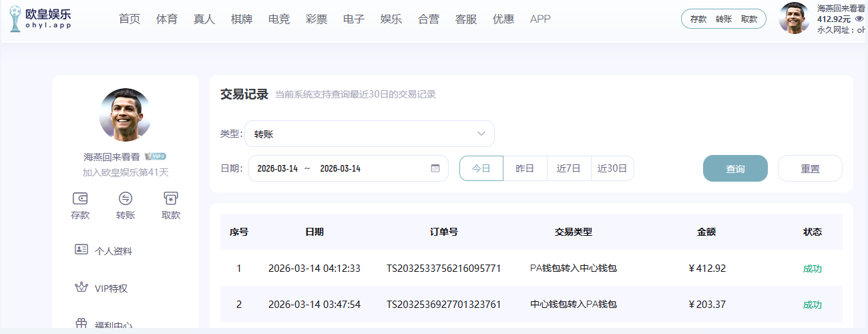Viewport: 868px width, 334px height.
Task: Click amount ¥412.92 in the table
Action: (x=706, y=269)
